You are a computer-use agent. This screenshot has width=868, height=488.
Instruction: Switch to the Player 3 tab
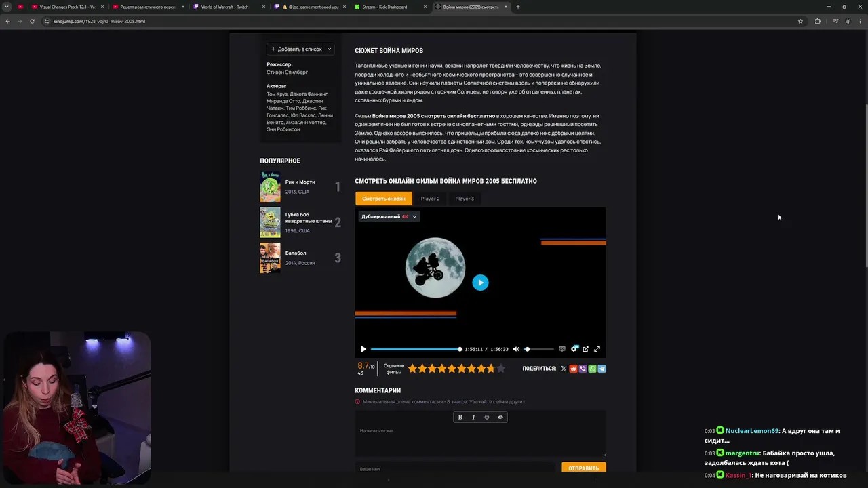465,199
